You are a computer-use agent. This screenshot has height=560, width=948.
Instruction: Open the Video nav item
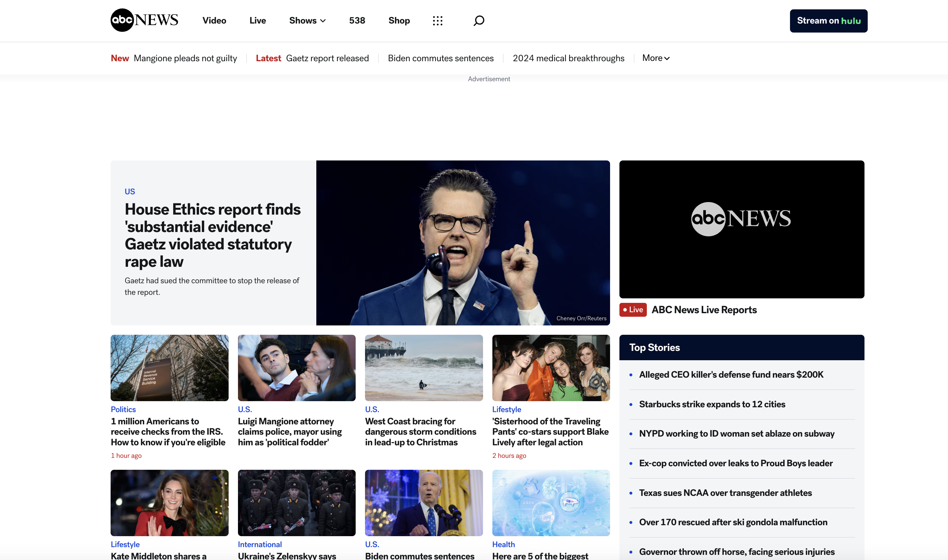[214, 20]
